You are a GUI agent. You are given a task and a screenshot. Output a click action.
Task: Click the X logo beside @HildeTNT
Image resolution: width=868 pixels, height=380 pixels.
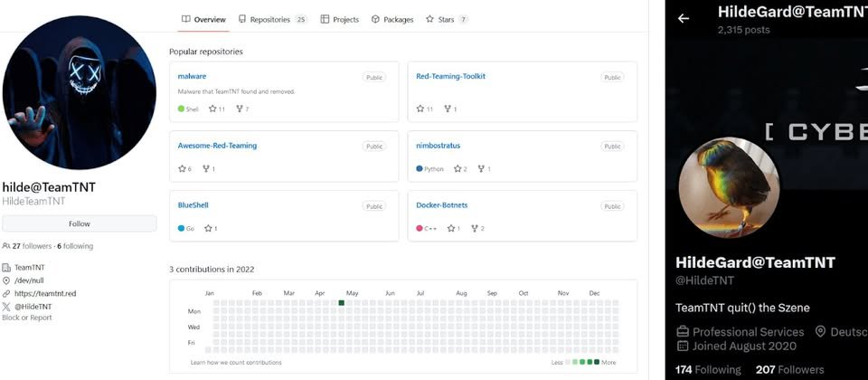6,307
